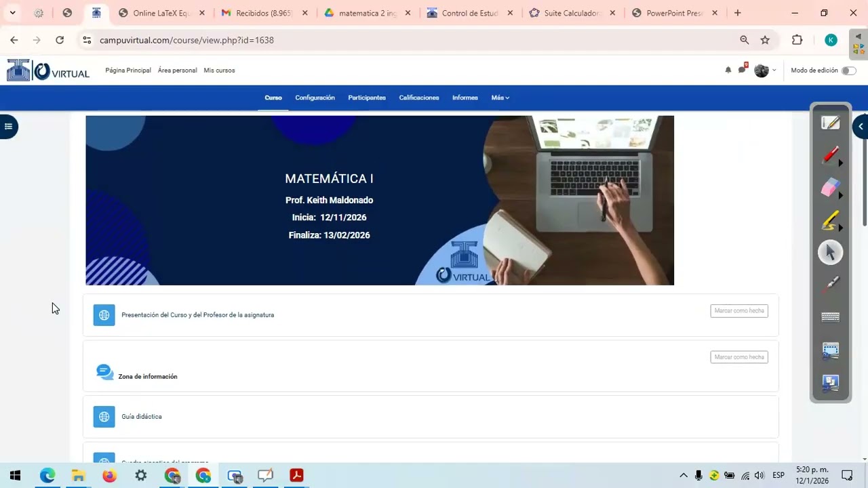Open Área personal
Image resolution: width=868 pixels, height=488 pixels.
178,70
